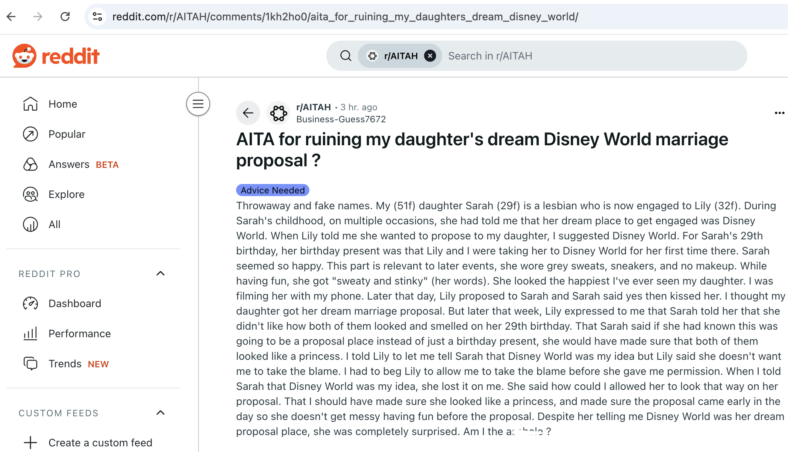Click the All chart icon

click(x=30, y=225)
